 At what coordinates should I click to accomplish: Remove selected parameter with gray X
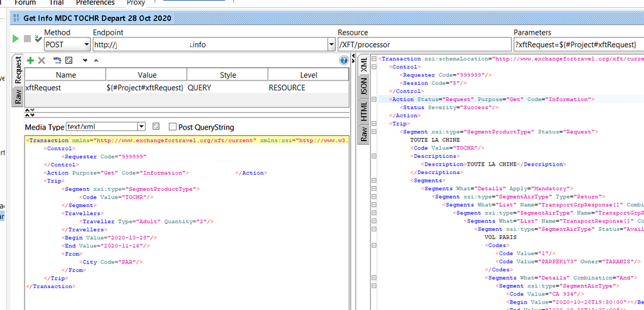[41, 60]
